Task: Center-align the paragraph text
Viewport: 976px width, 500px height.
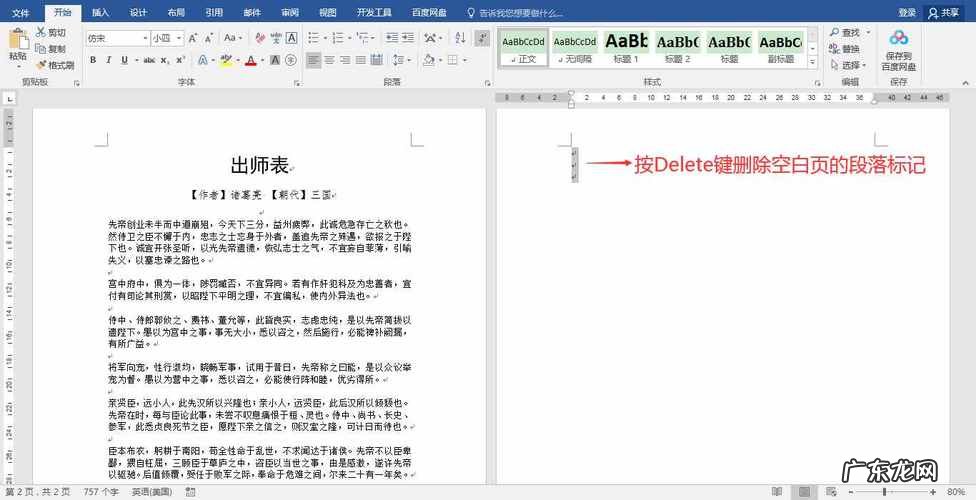Action: 329,60
